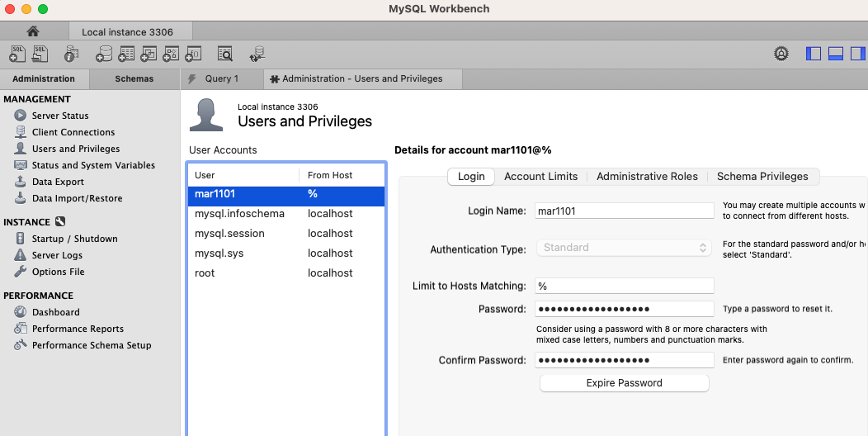Select the mysql.infoschema user row
The height and width of the screenshot is (436, 868).
[x=286, y=214]
